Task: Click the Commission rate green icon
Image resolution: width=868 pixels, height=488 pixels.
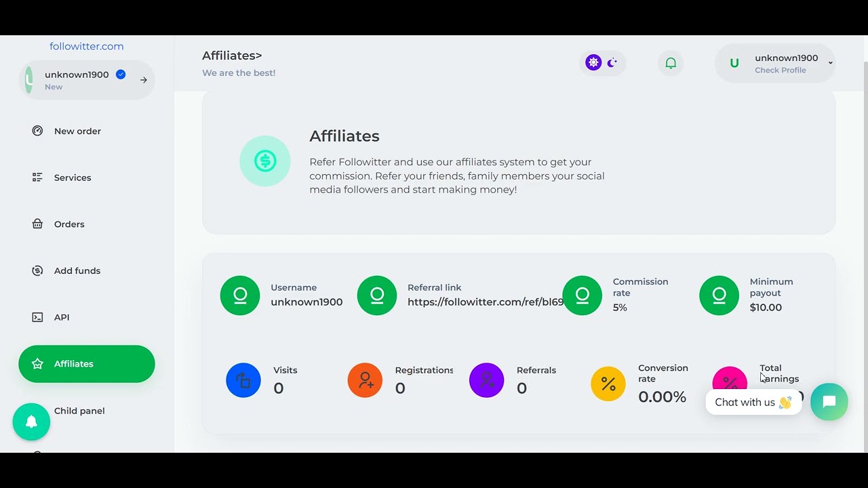Action: point(582,296)
